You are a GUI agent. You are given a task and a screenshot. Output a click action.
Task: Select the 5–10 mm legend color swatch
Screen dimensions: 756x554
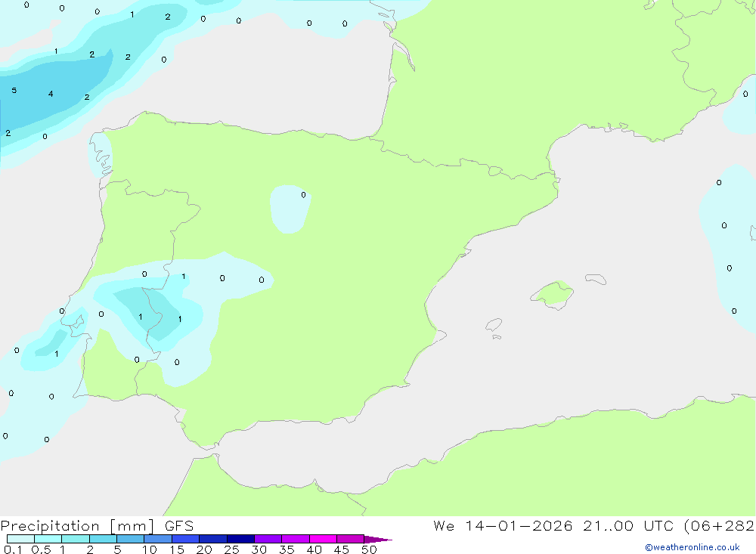131,539
